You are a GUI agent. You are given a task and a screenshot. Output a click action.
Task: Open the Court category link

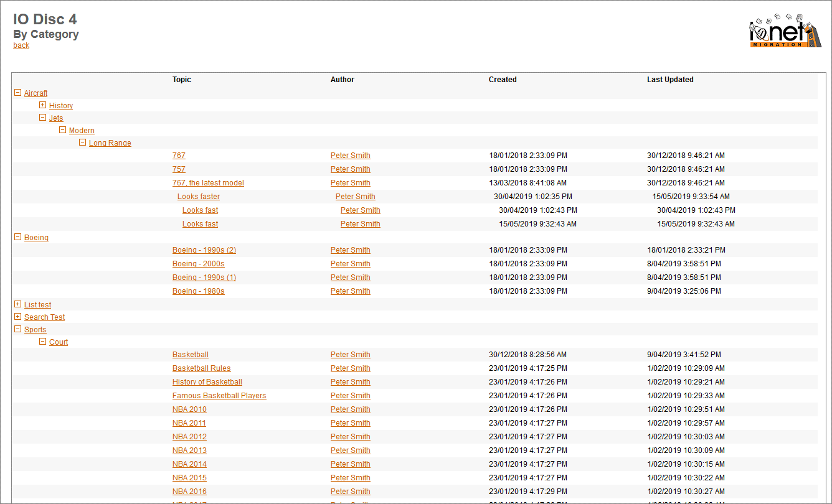[x=59, y=342]
